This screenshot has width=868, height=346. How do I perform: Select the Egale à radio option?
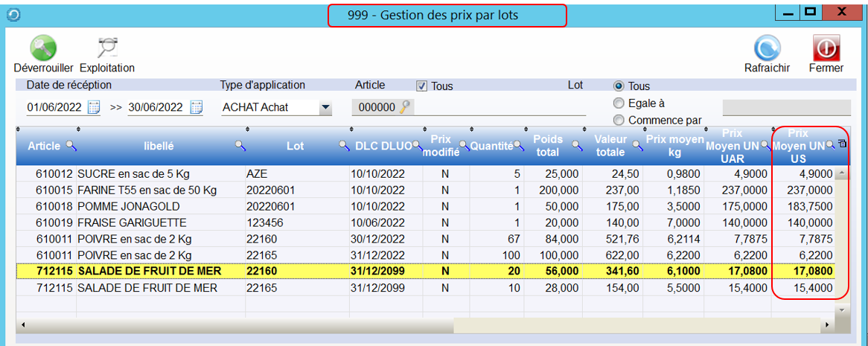618,103
